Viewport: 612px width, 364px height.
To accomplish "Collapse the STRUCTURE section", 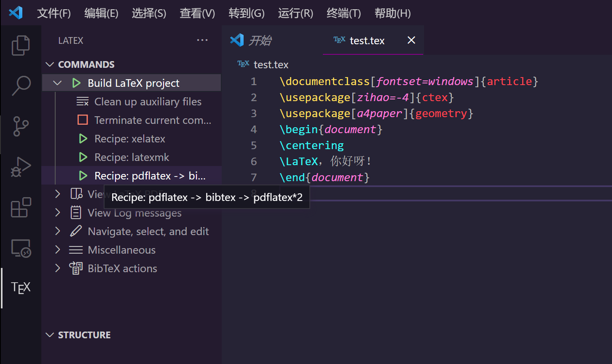I will pos(50,335).
